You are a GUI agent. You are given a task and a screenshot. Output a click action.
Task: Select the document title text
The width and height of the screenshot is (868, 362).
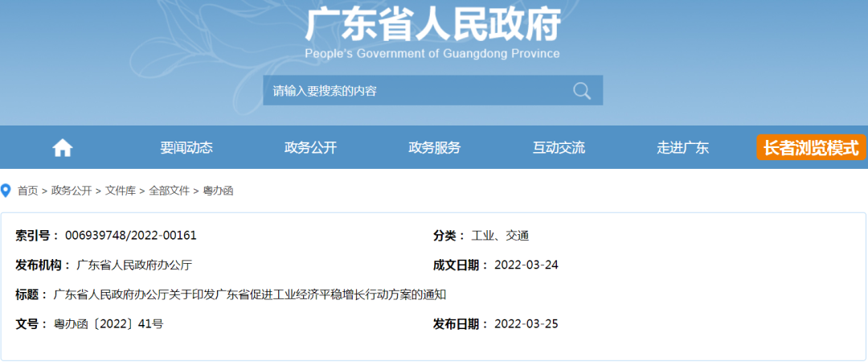250,294
